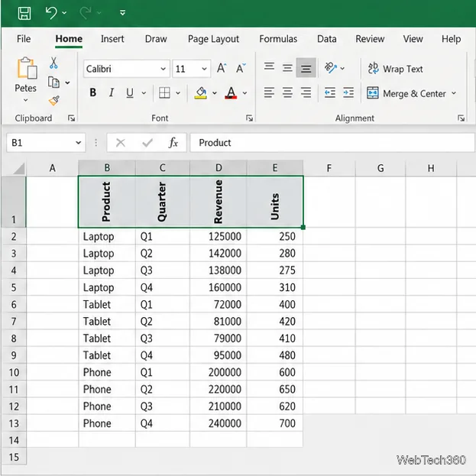The width and height of the screenshot is (476, 476).
Task: Select the row 5 header
Action: point(14,287)
